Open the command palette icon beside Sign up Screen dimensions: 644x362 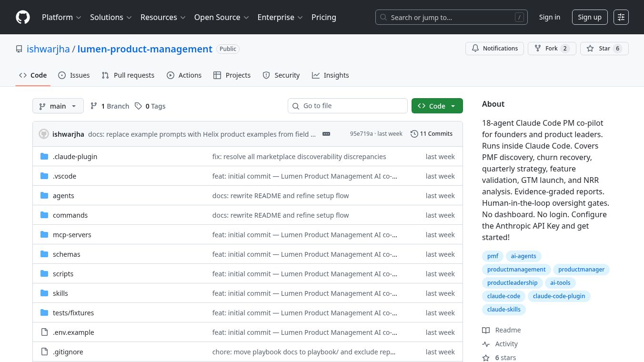[621, 17]
